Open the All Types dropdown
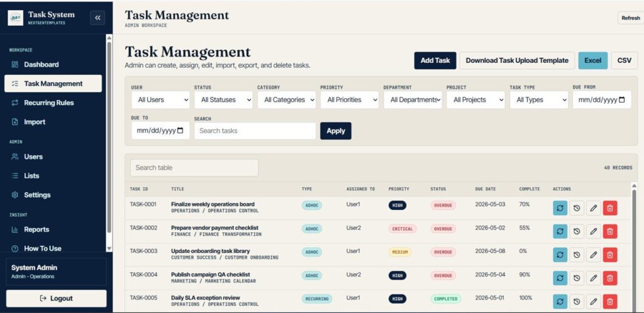644x313 pixels. pyautogui.click(x=539, y=100)
